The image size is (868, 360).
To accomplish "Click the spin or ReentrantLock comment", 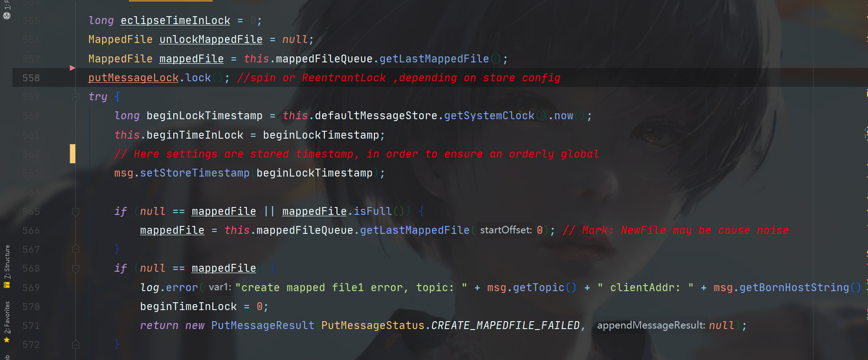I will 399,78.
